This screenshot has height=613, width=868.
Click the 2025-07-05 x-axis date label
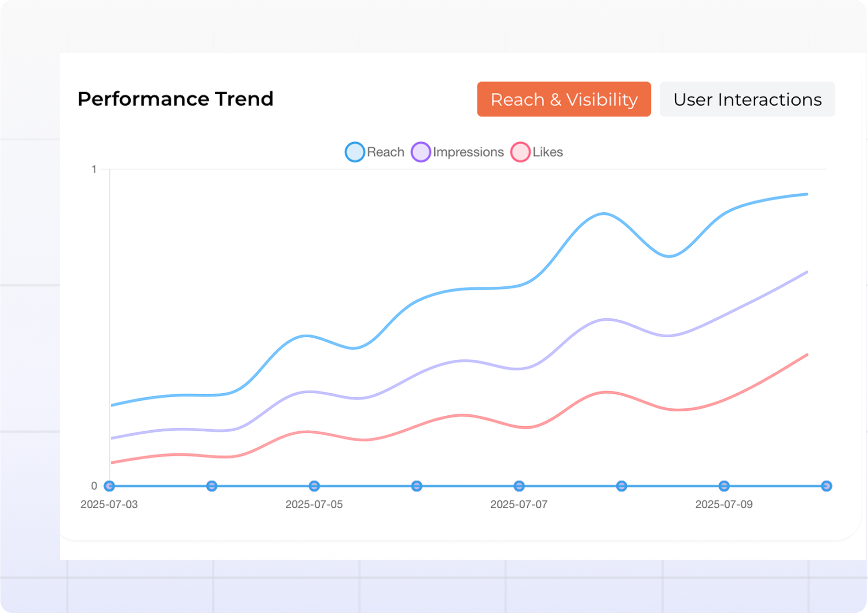coord(314,505)
